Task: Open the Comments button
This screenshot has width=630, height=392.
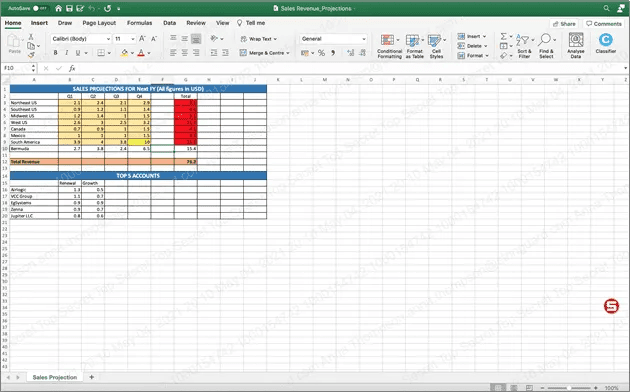Action: 603,24
